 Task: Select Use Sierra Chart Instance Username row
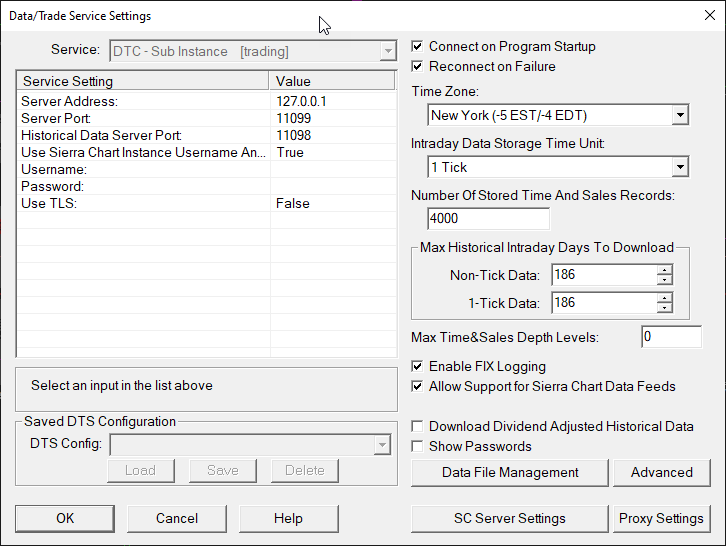point(207,152)
